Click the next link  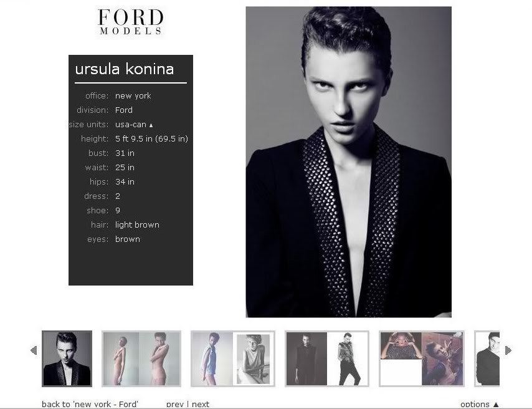[201, 404]
